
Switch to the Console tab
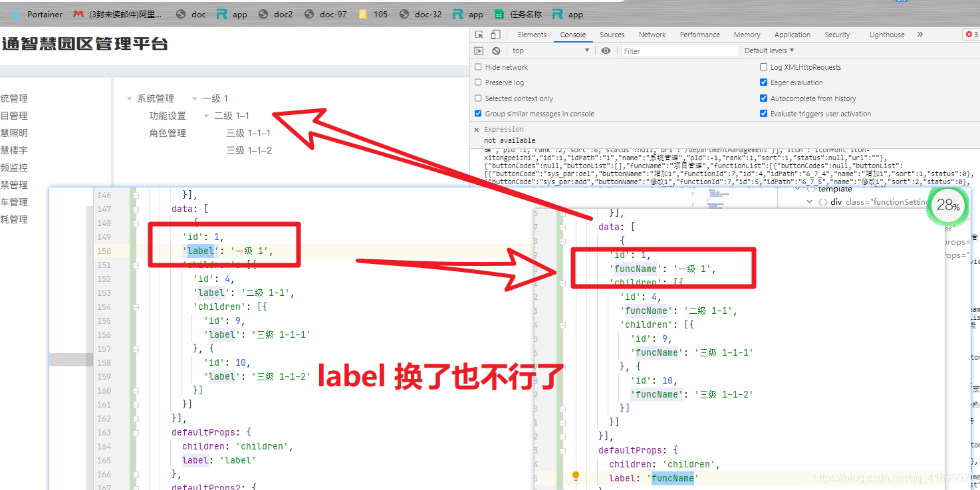point(572,35)
